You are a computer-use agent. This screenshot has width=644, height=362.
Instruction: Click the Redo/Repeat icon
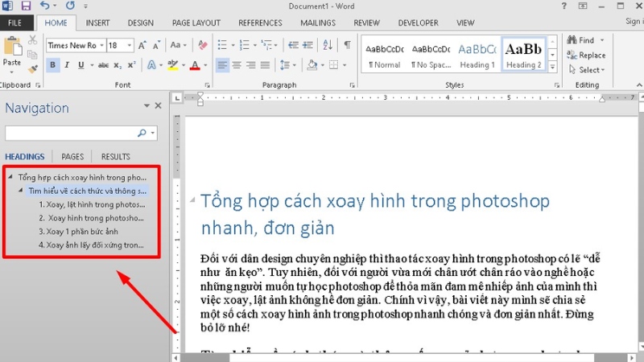click(x=70, y=6)
